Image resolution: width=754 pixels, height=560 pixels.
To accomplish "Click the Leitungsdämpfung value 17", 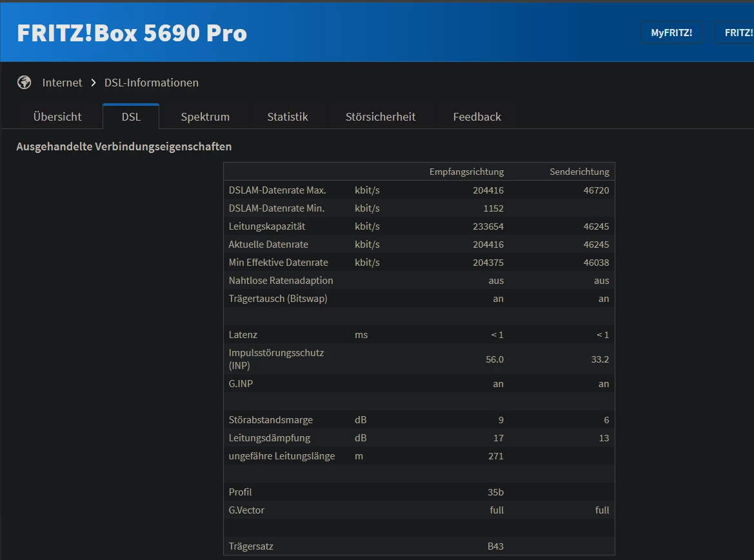I will [499, 438].
